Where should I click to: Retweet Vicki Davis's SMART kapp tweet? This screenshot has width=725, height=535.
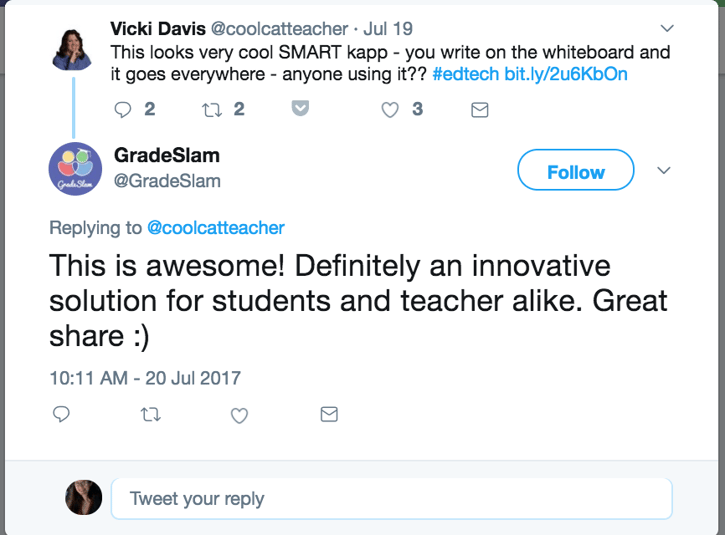(211, 109)
